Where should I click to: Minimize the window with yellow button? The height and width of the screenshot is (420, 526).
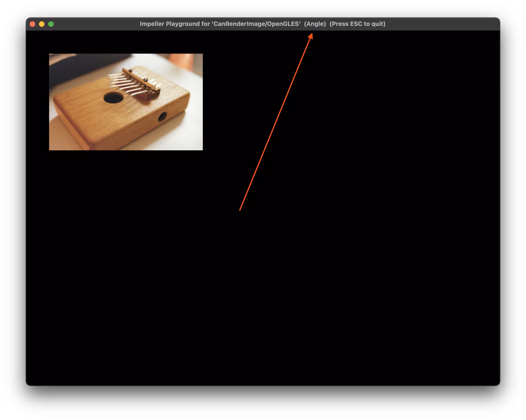point(42,24)
